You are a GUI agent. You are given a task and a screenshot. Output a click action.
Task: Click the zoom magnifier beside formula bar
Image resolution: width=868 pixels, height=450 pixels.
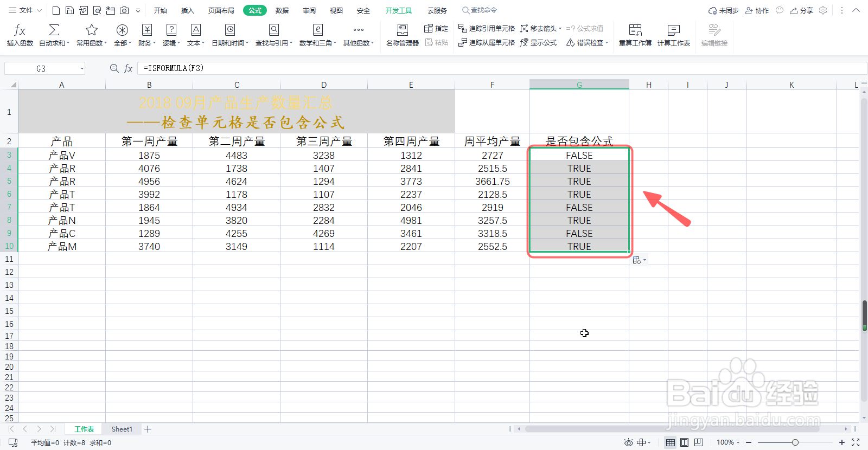[x=114, y=68]
